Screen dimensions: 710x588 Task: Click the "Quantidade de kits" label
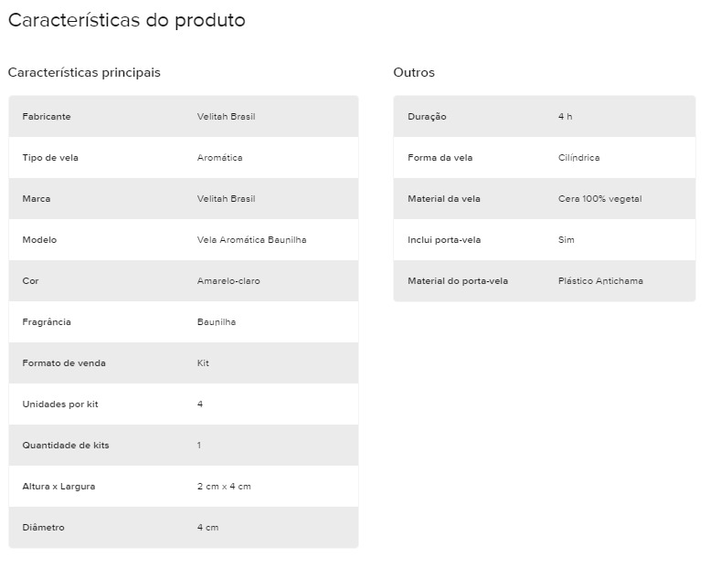pyautogui.click(x=66, y=446)
